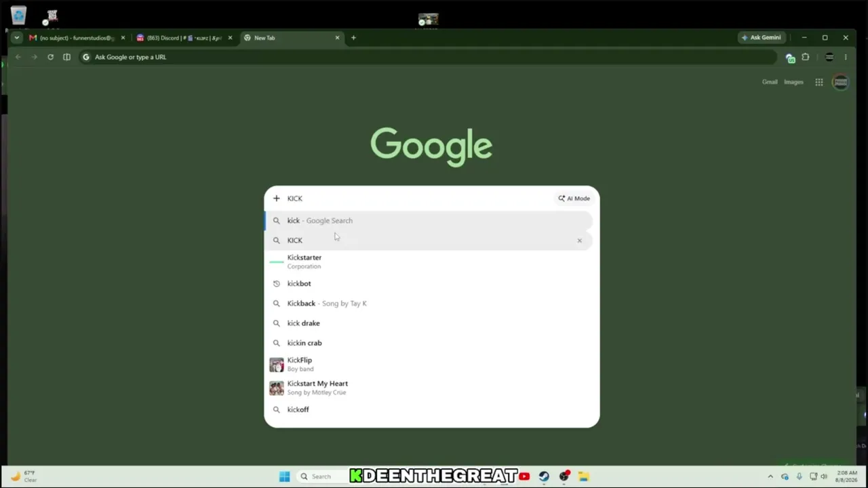This screenshot has width=868, height=488.
Task: Click the Ask Gemini button
Action: (762, 38)
